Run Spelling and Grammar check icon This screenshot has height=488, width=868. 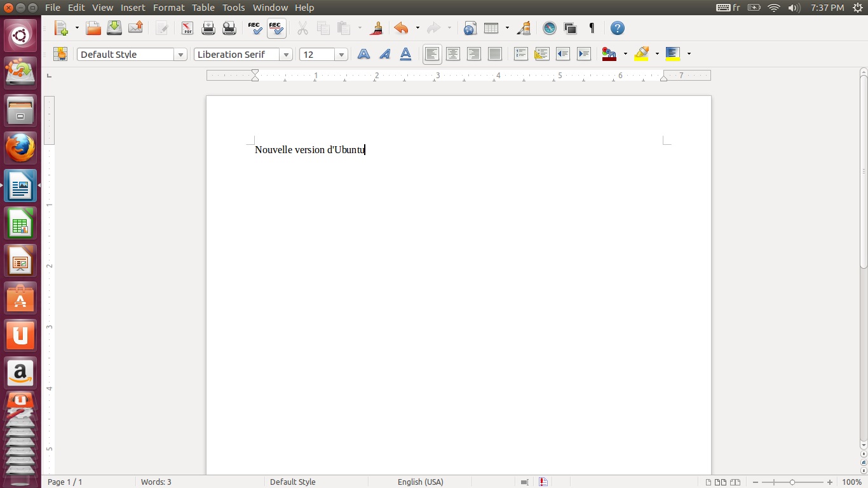click(255, 28)
